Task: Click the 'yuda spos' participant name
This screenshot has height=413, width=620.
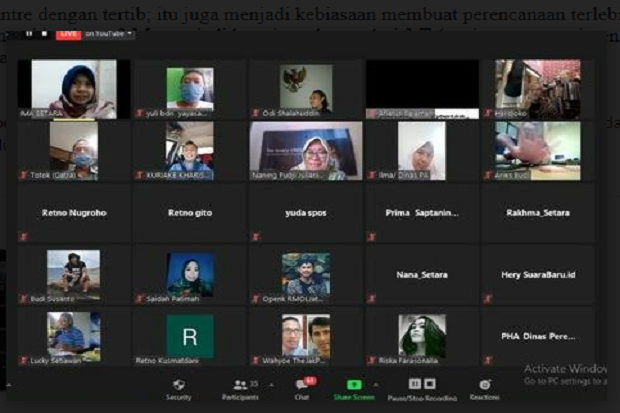Action: [306, 213]
